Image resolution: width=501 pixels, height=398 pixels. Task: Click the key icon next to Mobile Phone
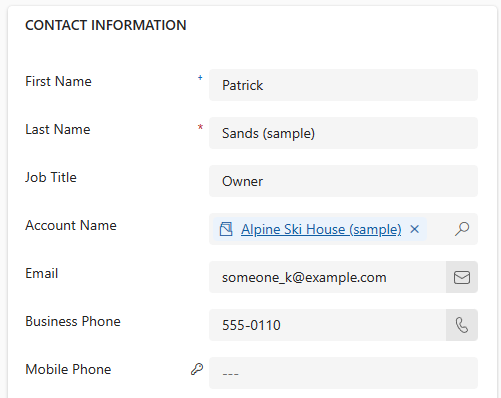[197, 369]
